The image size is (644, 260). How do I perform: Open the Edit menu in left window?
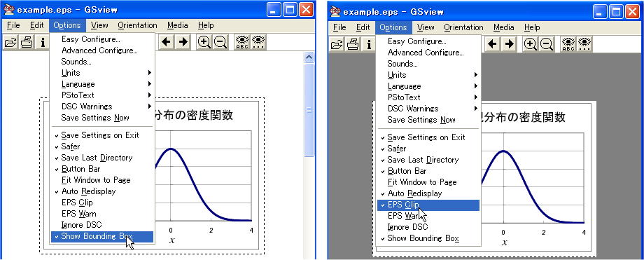(x=37, y=25)
